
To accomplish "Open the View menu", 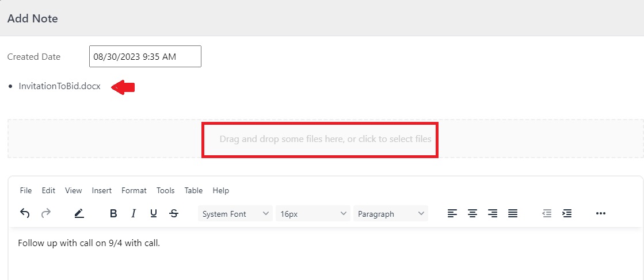I will [x=74, y=190].
